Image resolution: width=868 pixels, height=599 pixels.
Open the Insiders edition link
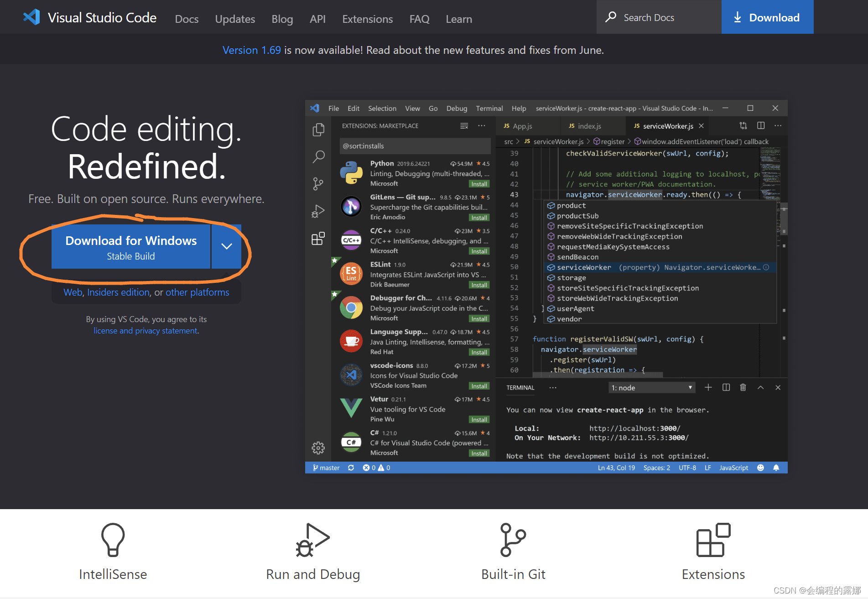pos(118,292)
